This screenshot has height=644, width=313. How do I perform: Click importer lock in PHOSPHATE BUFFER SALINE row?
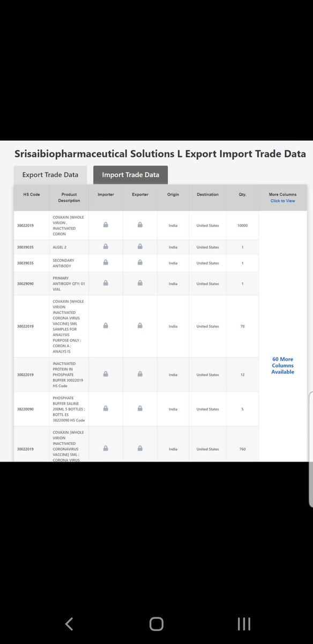click(106, 408)
